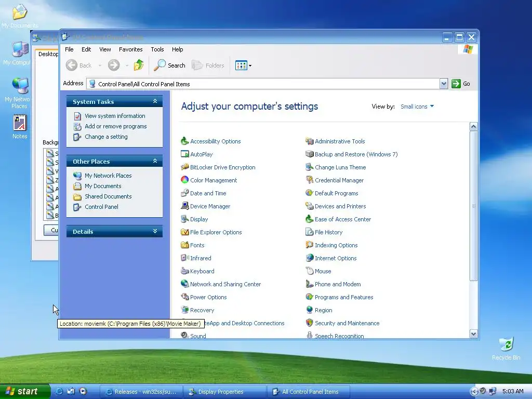Open the address bar dropdown arrow
532x399 pixels.
tap(443, 84)
